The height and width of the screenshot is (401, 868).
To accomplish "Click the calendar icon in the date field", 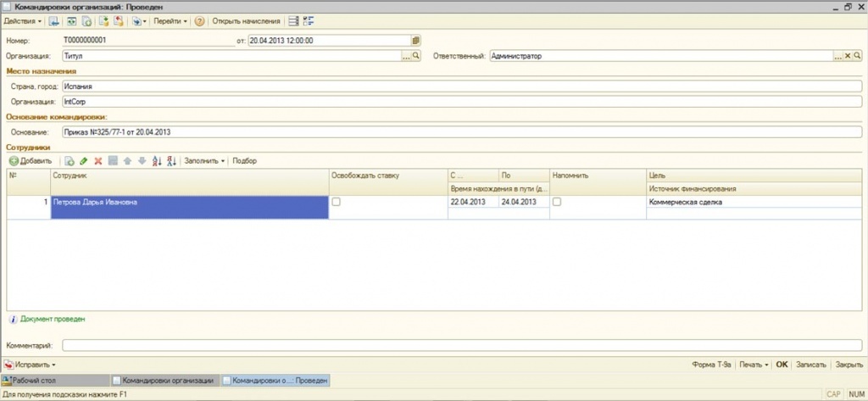I will pos(415,40).
